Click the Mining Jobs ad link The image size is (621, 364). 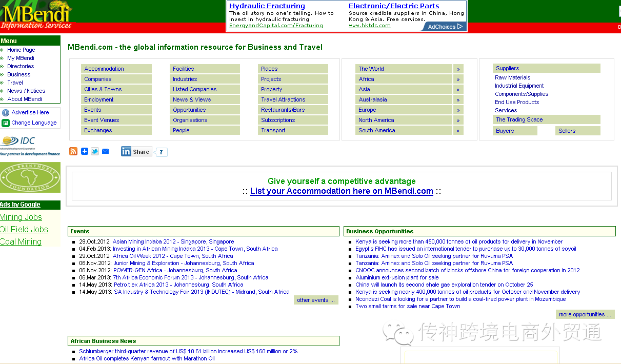[x=21, y=217]
